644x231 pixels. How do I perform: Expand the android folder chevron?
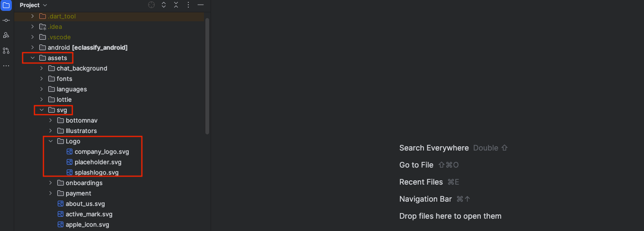tap(33, 47)
